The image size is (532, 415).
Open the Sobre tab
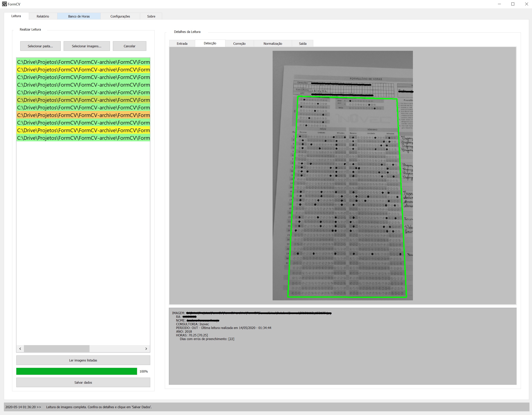[151, 16]
